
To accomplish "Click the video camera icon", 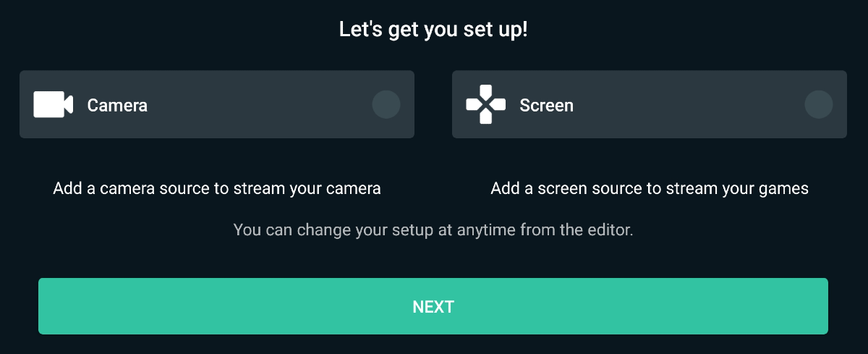I will point(54,105).
